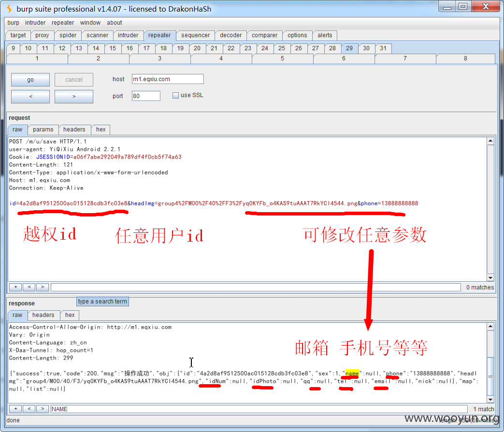Toggle the use SSL checkbox
Screen dimensions: 504x432
[x=175, y=96]
